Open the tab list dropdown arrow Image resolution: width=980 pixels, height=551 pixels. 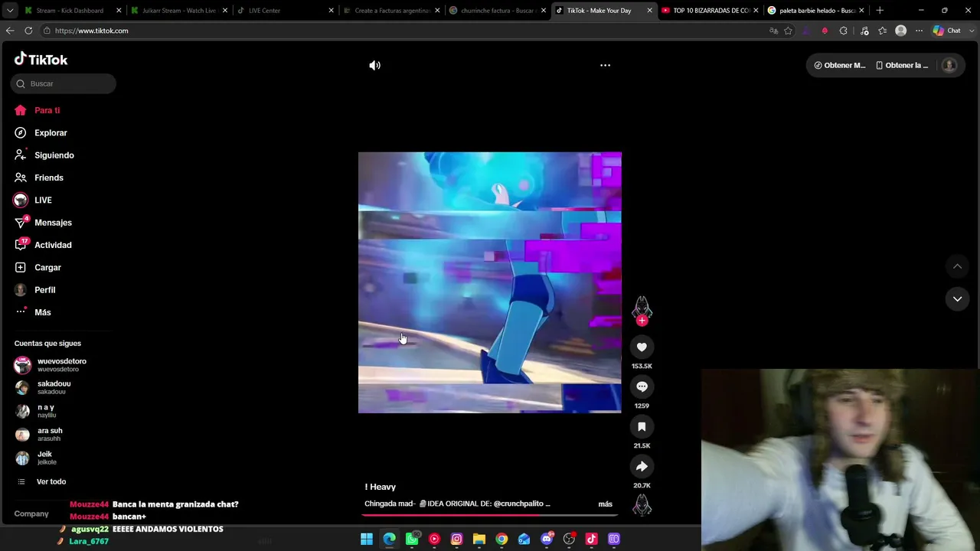tap(10, 11)
